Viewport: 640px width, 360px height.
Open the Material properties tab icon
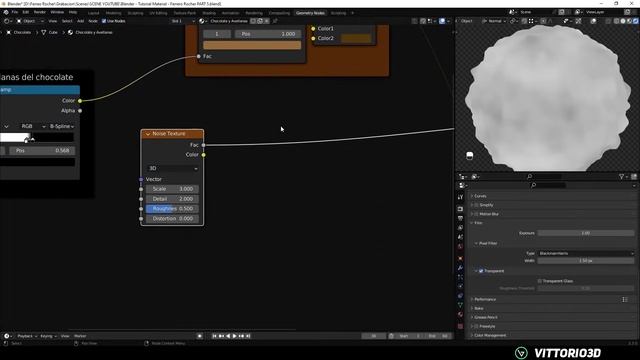coord(460,315)
